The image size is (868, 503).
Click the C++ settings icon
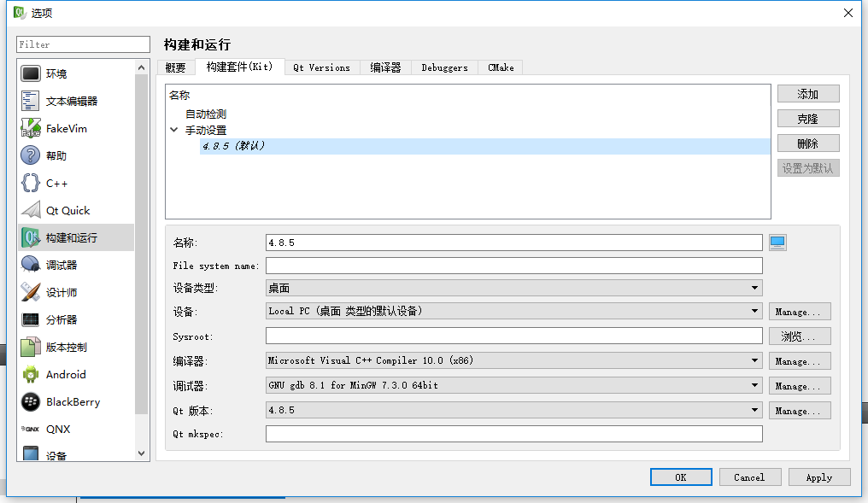pos(30,182)
